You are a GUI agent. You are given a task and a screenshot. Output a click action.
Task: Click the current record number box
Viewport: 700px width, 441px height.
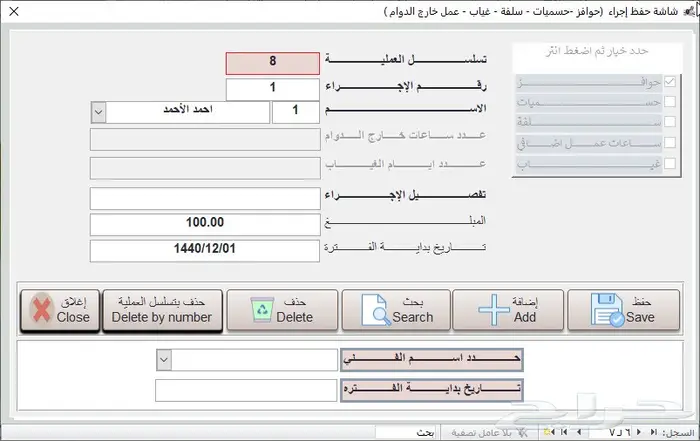tap(612, 433)
